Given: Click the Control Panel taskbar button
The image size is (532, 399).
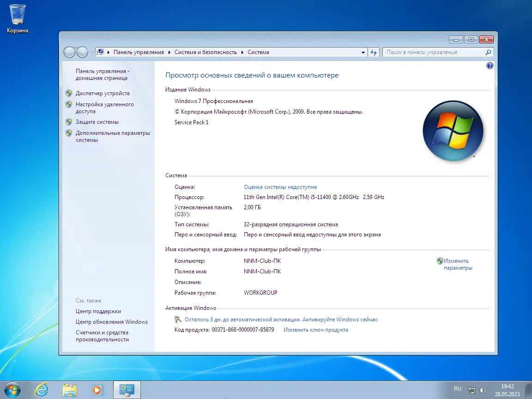Looking at the screenshot, I should pyautogui.click(x=127, y=390).
